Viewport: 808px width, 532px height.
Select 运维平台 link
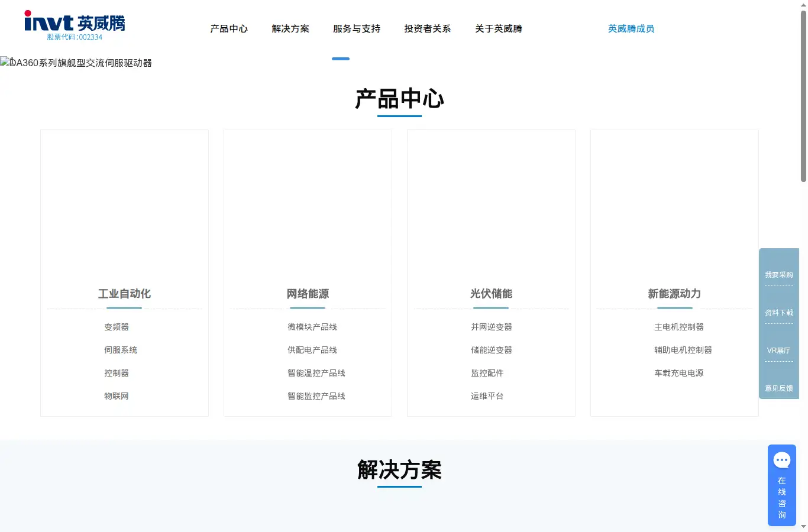coord(487,396)
